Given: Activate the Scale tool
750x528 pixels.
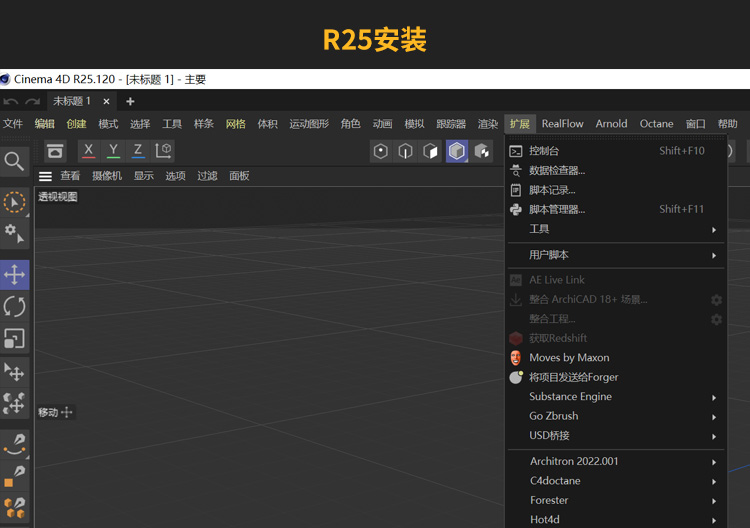Looking at the screenshot, I should (x=14, y=338).
